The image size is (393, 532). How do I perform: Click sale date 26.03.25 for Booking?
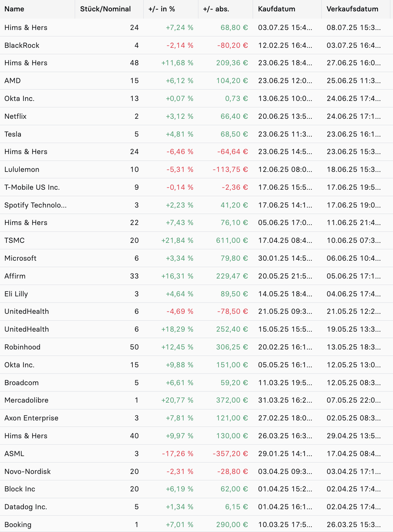pyautogui.click(x=354, y=525)
